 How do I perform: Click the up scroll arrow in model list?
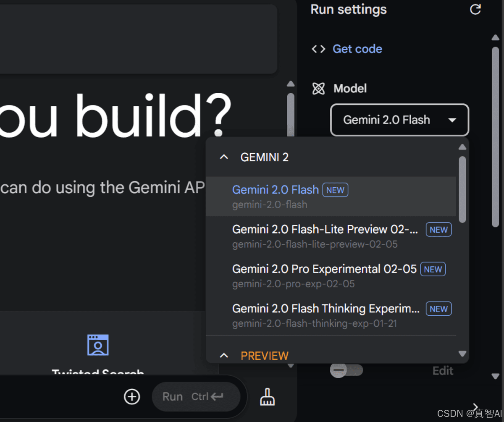pos(462,146)
